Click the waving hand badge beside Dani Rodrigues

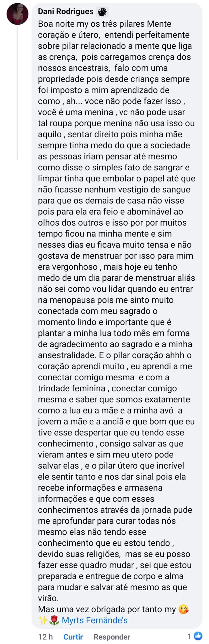tap(102, 12)
